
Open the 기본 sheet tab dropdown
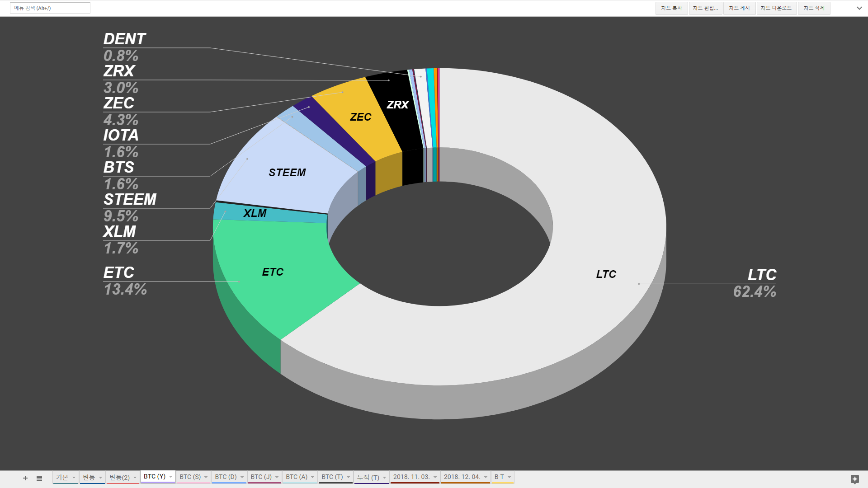point(74,477)
